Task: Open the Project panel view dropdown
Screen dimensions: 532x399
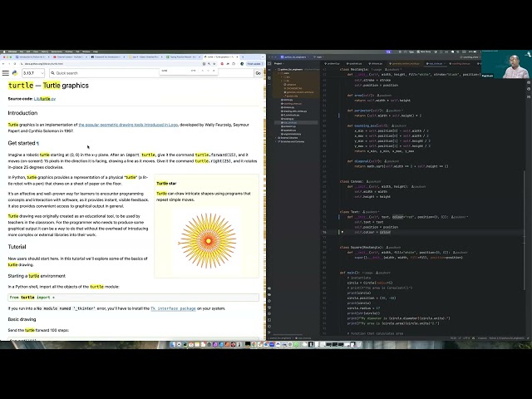Action: tap(279, 63)
